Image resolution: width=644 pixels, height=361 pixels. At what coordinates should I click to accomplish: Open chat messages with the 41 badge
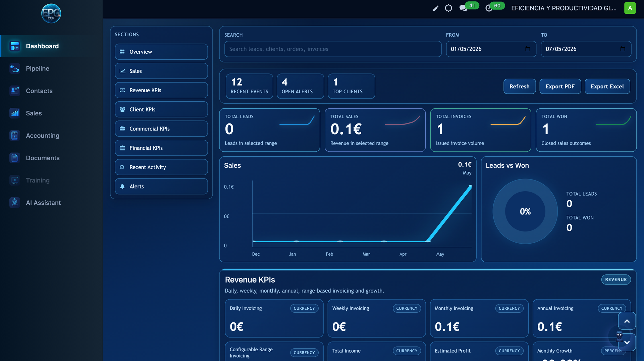(464, 8)
